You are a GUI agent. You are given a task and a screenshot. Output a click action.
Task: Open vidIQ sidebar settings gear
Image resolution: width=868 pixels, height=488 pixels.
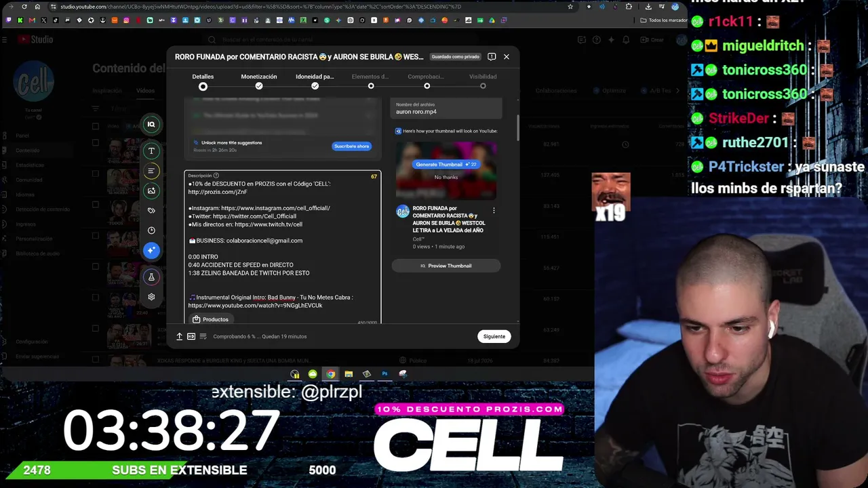151,297
